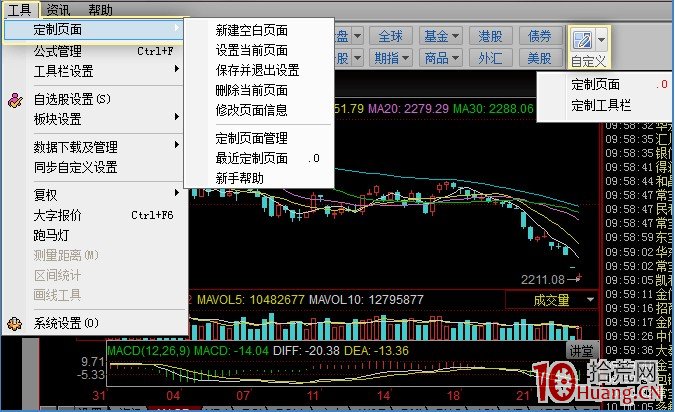This screenshot has height=412, width=675.
Task: Click the 系统设置 gear icon
Action: point(15,323)
